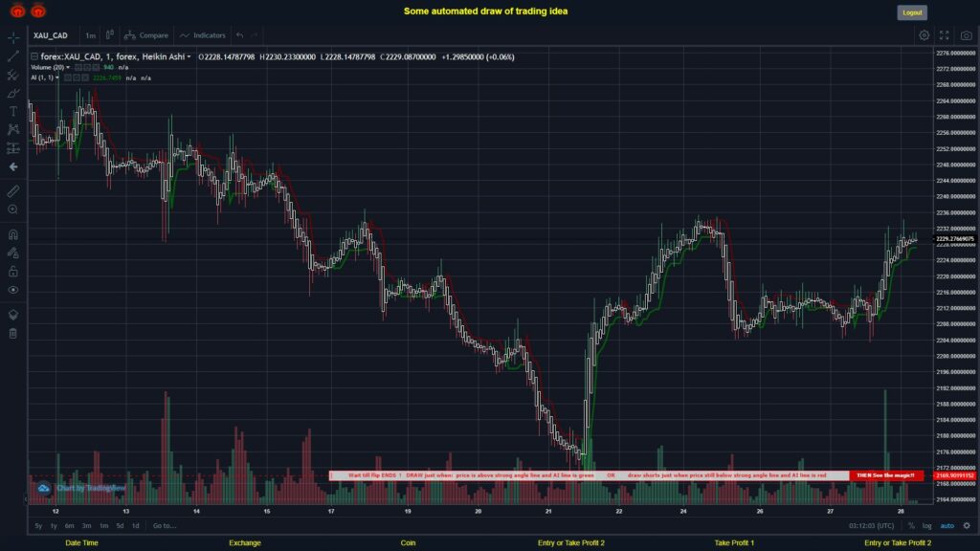
Task: Click the Date Time column header
Action: coord(82,543)
